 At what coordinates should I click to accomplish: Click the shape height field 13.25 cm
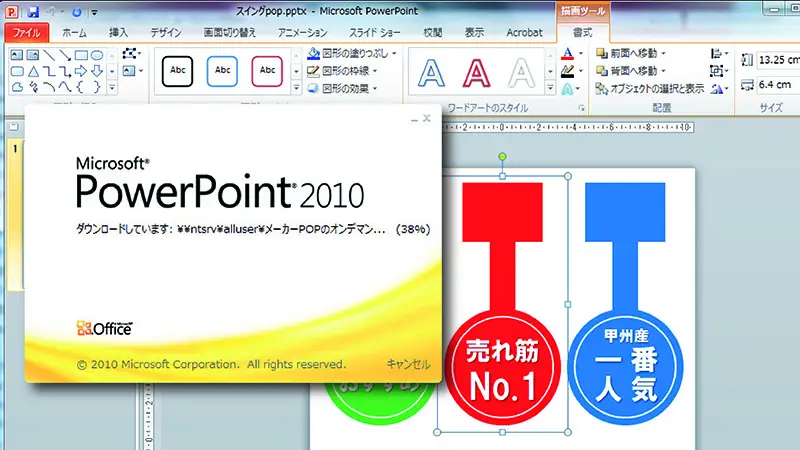coord(778,60)
